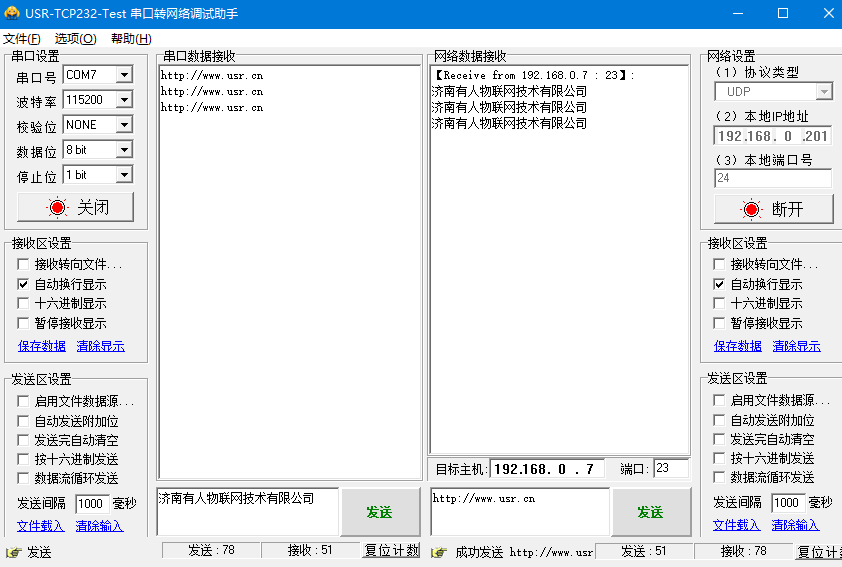This screenshot has height=567, width=842.
Task: Click the app icon in title bar
Action: click(12, 13)
